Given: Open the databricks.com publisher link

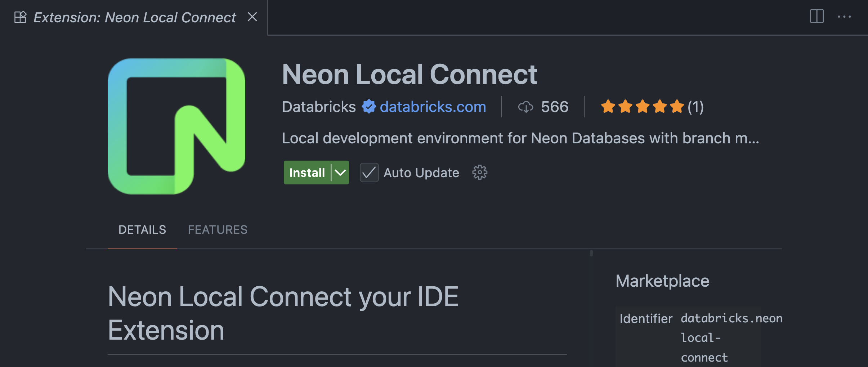Looking at the screenshot, I should click(433, 107).
